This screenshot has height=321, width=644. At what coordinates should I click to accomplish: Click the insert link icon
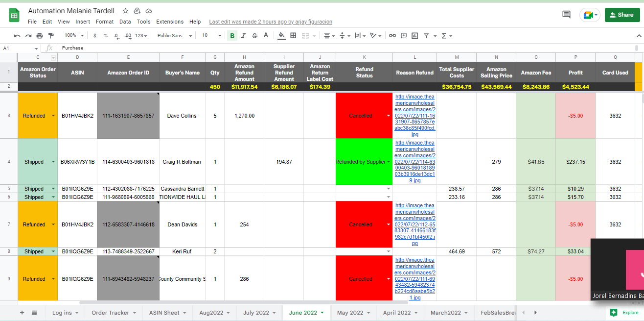(392, 36)
